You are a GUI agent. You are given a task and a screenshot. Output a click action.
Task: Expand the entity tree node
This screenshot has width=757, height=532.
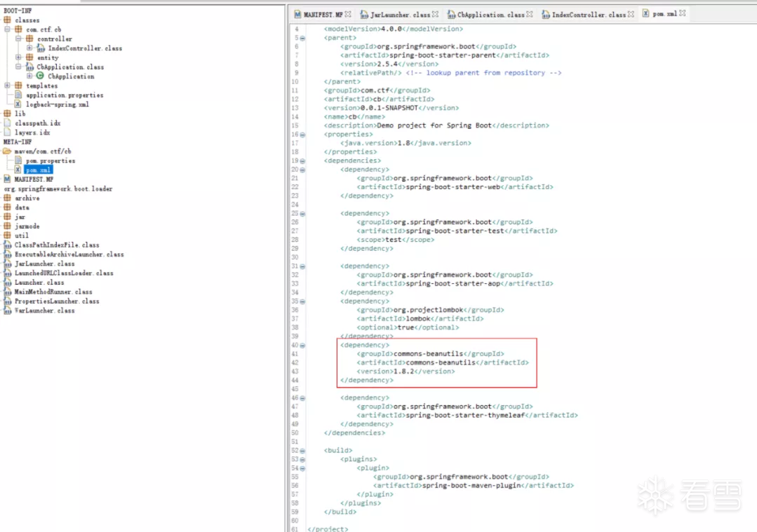pos(18,57)
